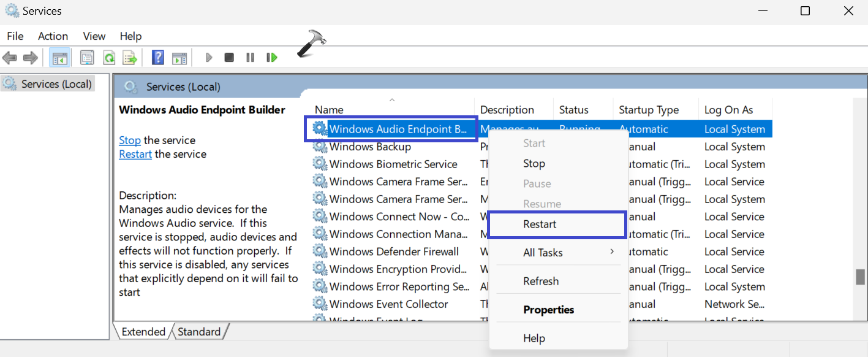Screen dimensions: 868x357
Task: Click the vertical scrollbar thumb
Action: pos(860,277)
